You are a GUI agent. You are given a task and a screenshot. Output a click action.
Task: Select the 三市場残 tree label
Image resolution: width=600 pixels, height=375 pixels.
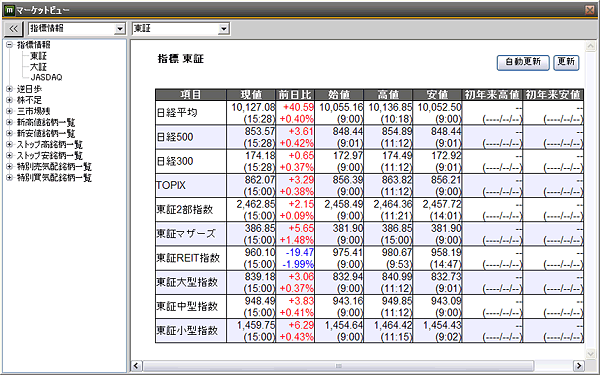[33, 111]
